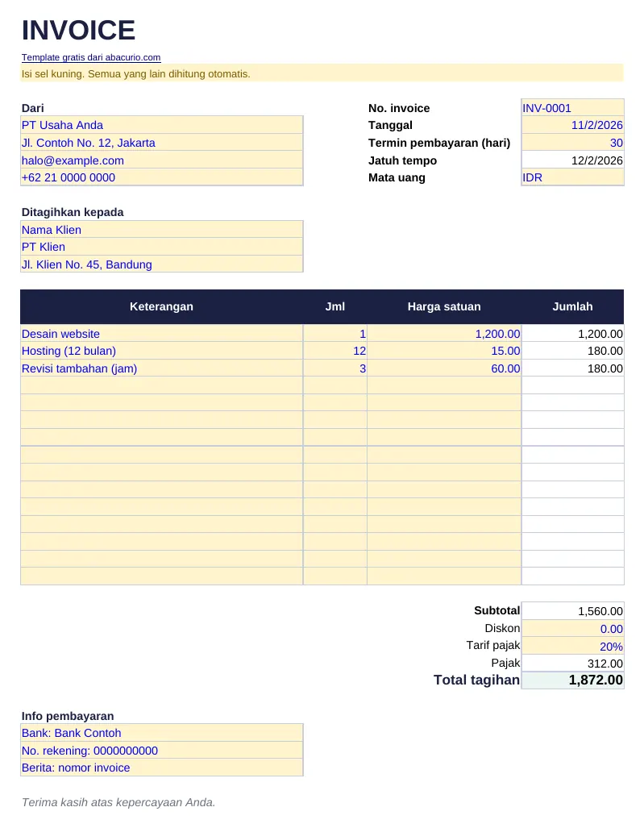Select the unit price 1,200.00 for Desain website
Image resolution: width=644 pixels, height=828 pixels.
click(444, 333)
